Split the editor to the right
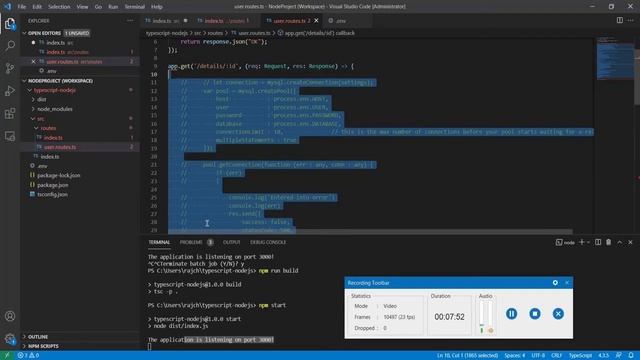 coord(620,20)
